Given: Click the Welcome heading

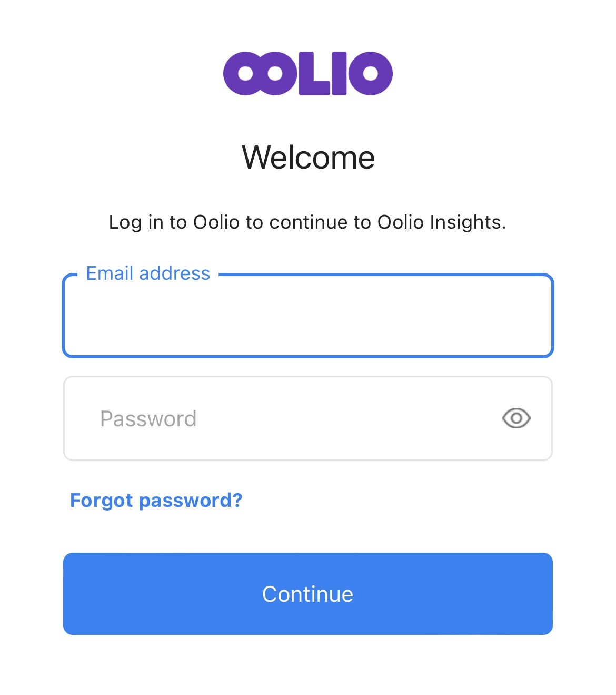Looking at the screenshot, I should coord(308,156).
